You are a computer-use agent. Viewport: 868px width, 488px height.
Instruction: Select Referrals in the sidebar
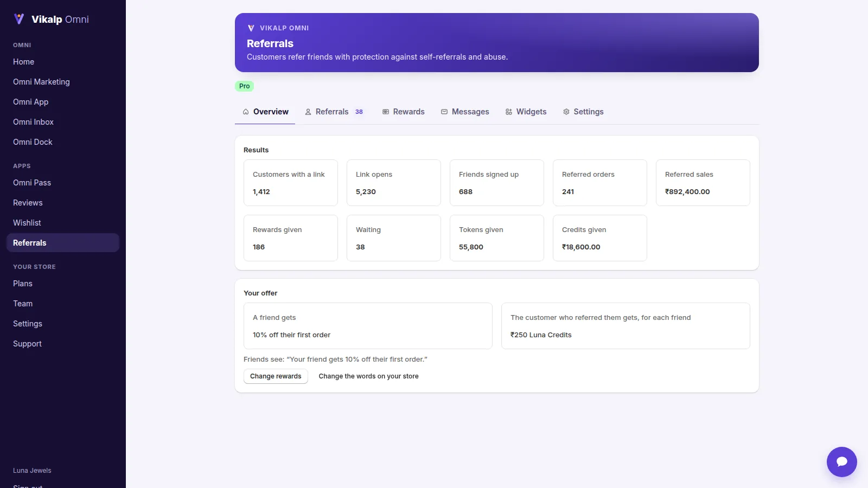click(63, 243)
